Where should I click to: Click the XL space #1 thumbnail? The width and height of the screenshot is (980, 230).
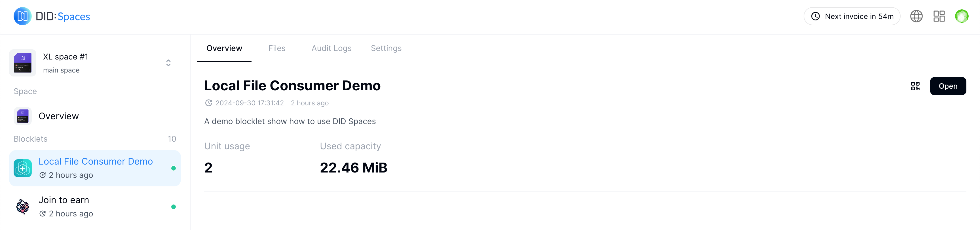pyautogui.click(x=22, y=63)
